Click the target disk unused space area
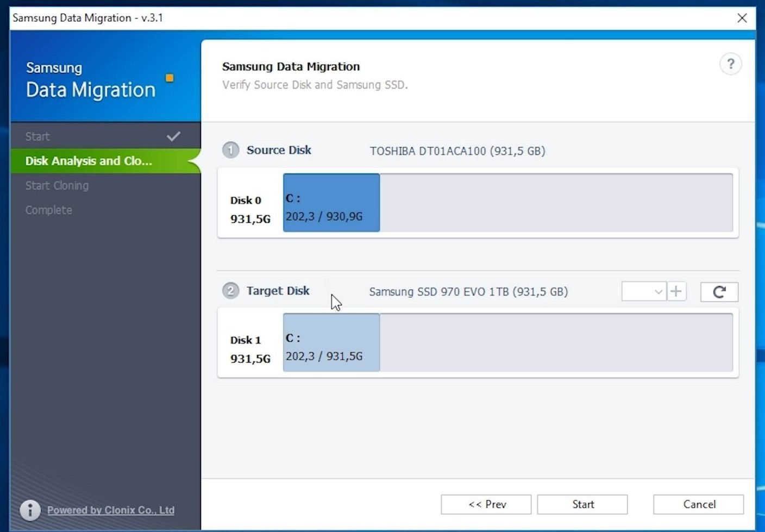This screenshot has width=765, height=532. click(x=556, y=342)
